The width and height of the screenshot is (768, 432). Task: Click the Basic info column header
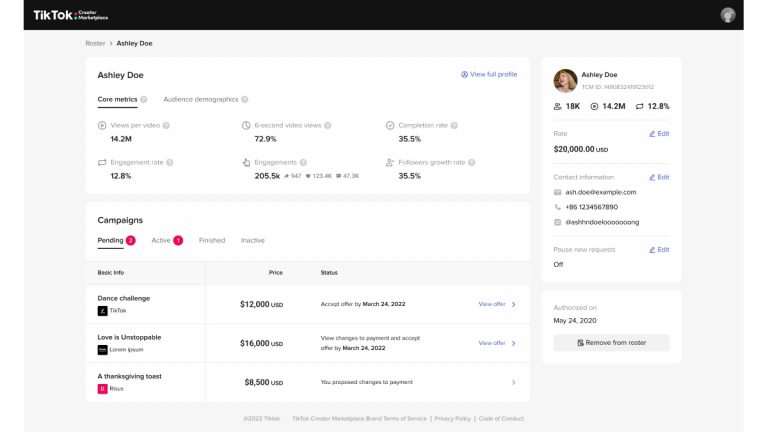[111, 273]
